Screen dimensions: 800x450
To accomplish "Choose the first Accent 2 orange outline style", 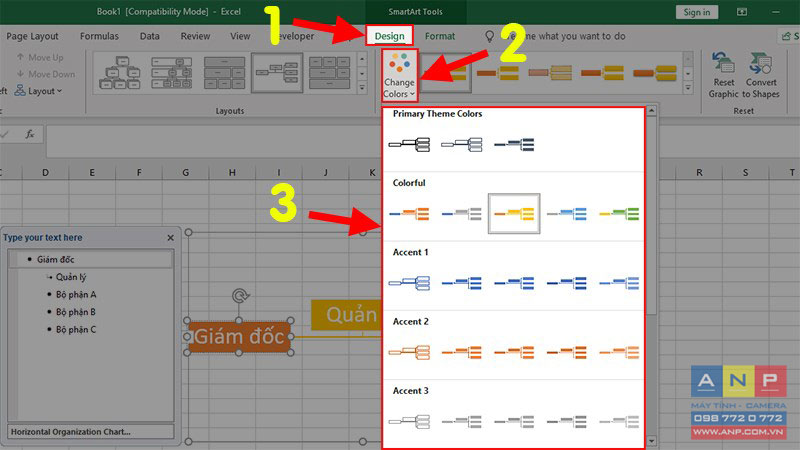I will 409,353.
